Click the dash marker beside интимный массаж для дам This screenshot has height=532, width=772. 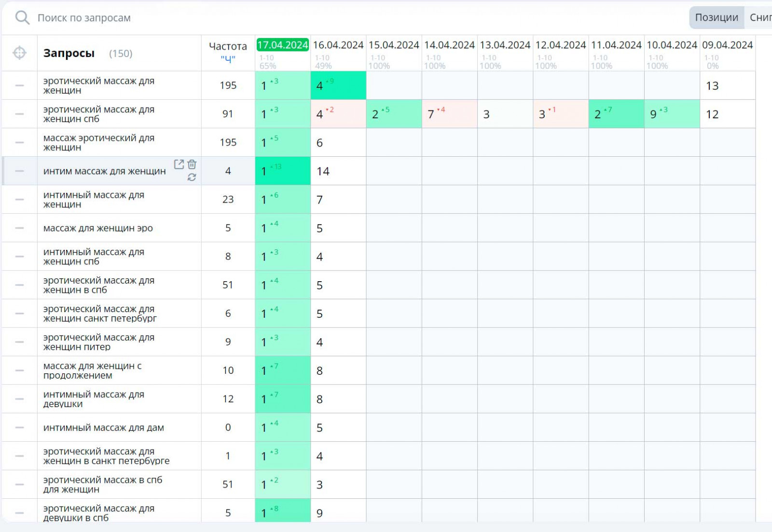tap(19, 427)
